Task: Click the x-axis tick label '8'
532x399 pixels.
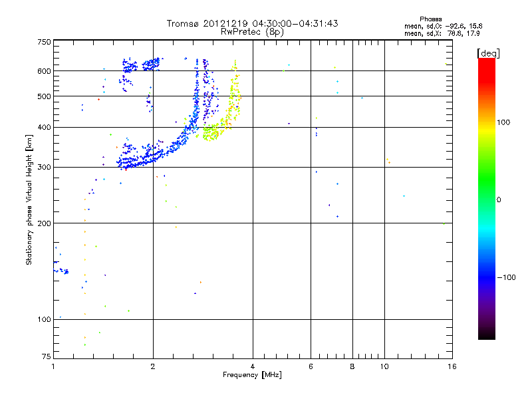Action: [352, 366]
